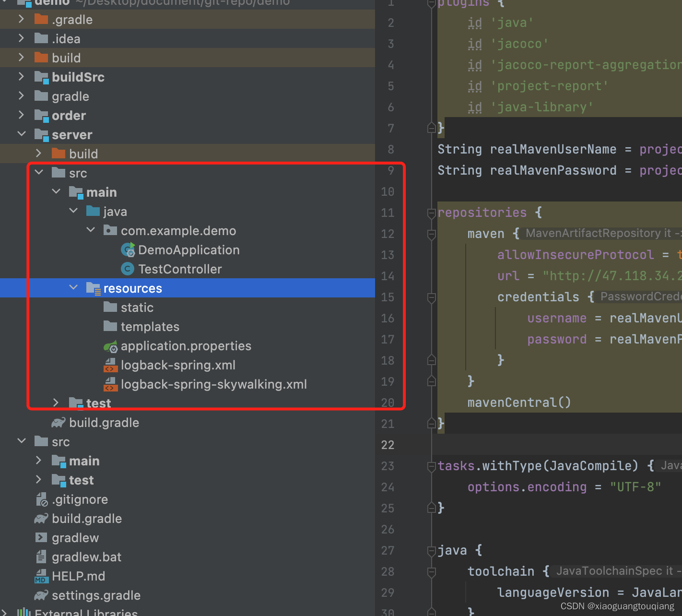Open logback-spring-skywalking.xml via its XML icon

tap(110, 384)
